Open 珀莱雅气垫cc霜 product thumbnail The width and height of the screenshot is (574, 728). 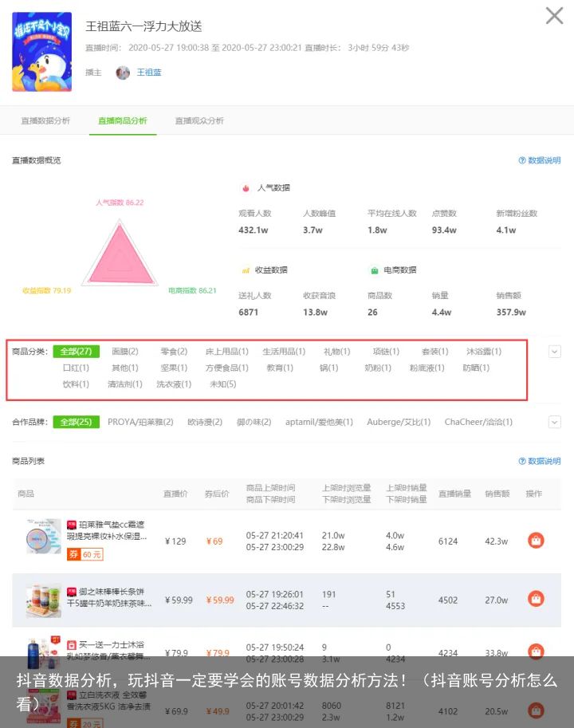(x=44, y=537)
